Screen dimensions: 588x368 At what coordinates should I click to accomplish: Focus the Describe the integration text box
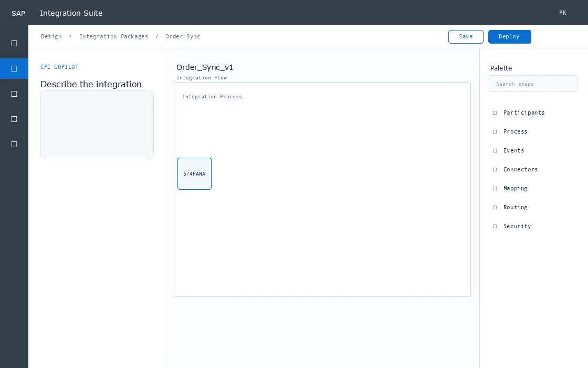97,124
